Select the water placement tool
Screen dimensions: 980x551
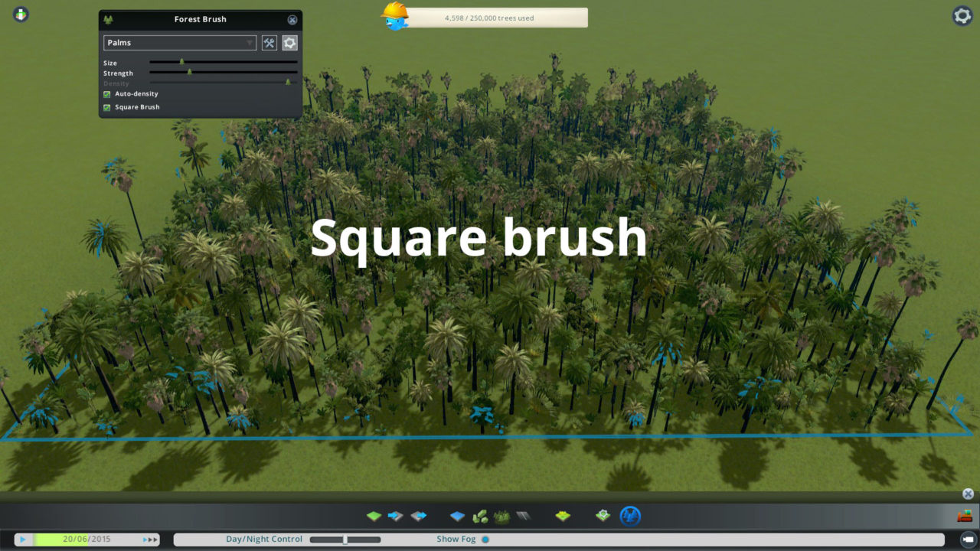point(457,517)
